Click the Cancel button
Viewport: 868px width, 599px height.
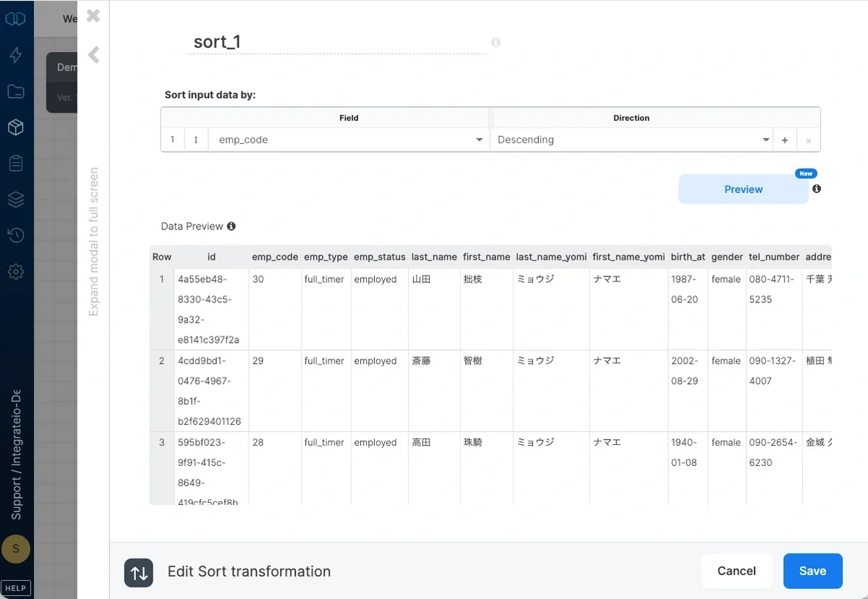click(736, 571)
